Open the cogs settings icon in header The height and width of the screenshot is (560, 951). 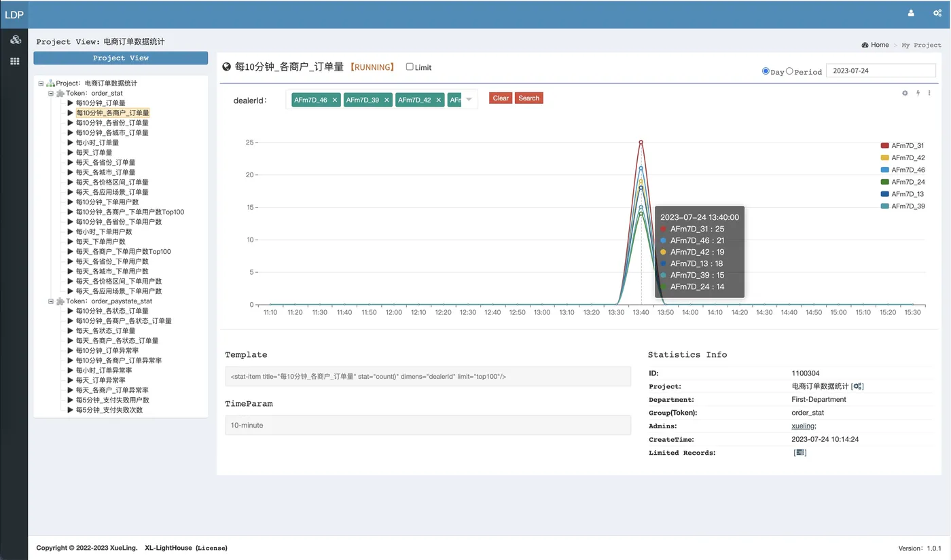(x=937, y=13)
